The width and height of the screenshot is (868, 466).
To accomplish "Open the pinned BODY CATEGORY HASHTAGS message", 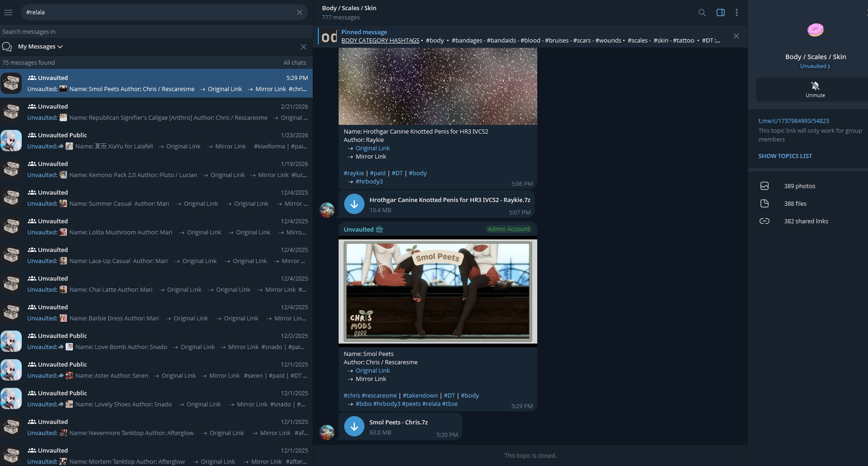I will [530, 37].
